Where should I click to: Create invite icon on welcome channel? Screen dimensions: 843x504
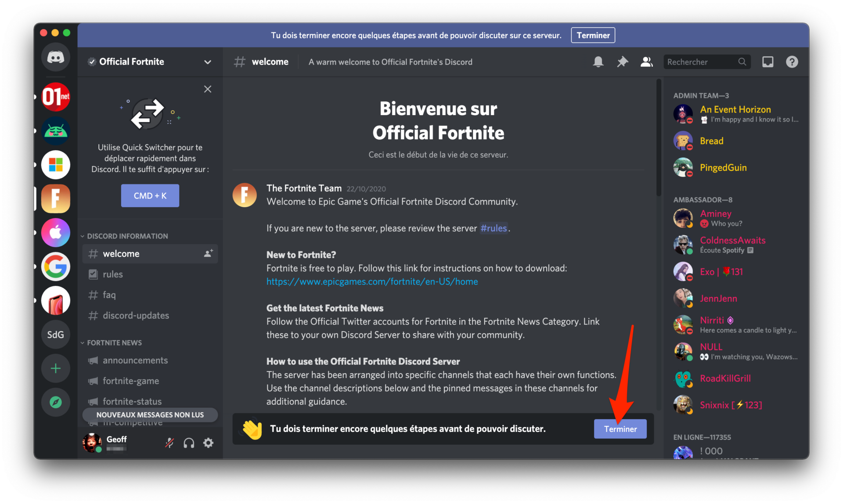click(208, 253)
